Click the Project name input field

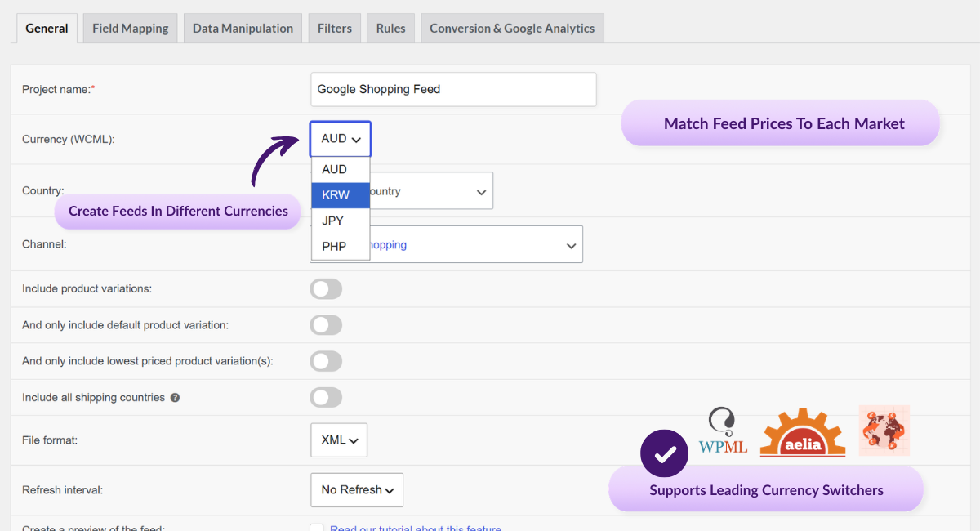point(453,89)
